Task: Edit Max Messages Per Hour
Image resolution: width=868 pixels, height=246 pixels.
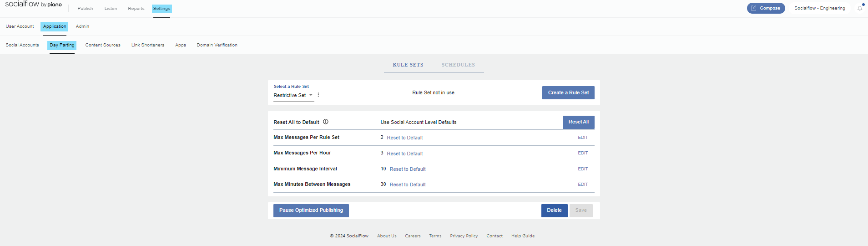Action: [583, 153]
